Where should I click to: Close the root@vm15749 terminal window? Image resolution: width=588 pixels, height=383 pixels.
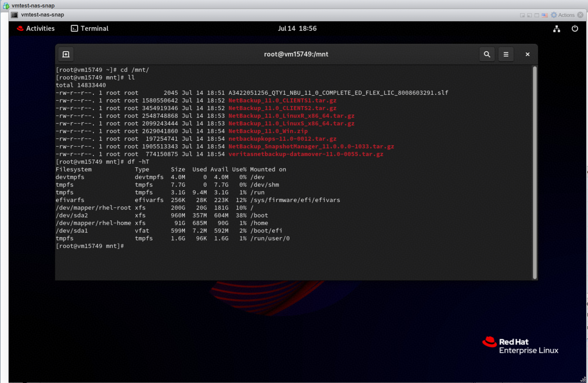[527, 54]
